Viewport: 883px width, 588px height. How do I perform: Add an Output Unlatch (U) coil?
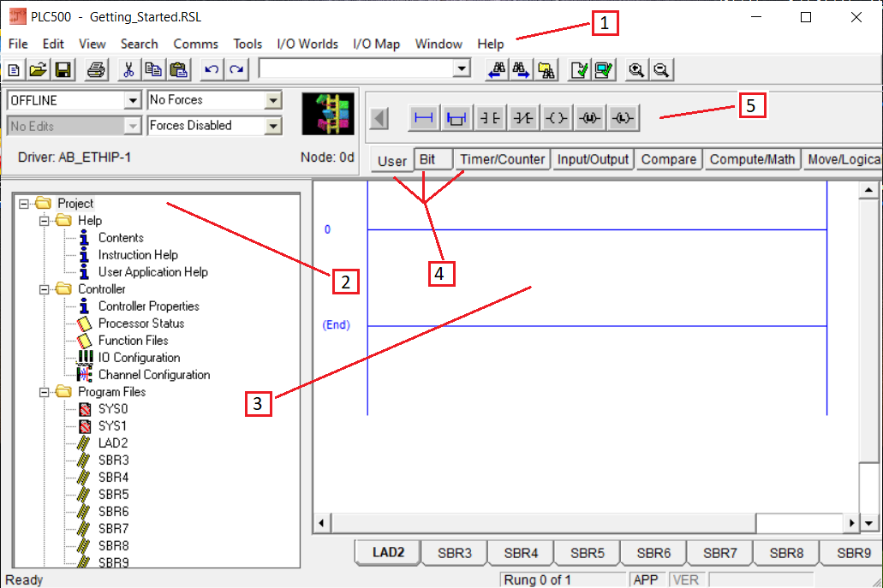tap(589, 118)
